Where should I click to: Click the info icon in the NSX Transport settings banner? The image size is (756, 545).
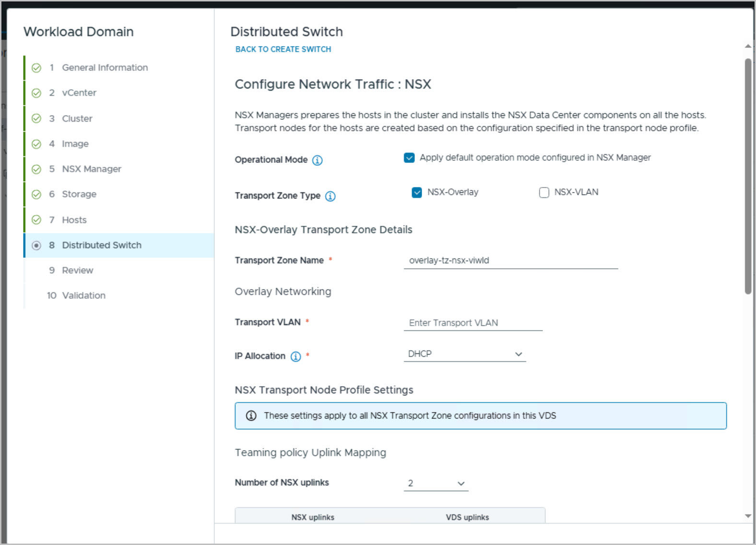(251, 416)
